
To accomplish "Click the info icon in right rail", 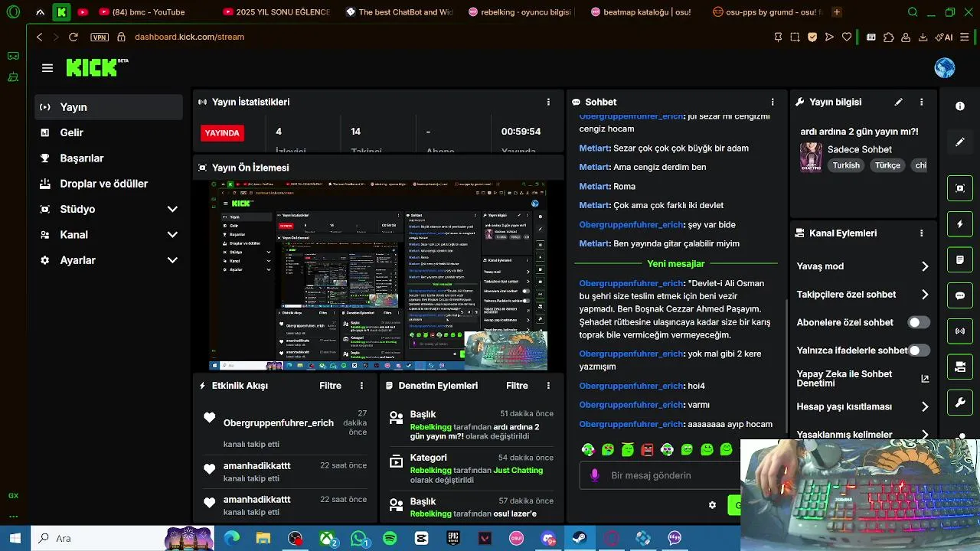I will pyautogui.click(x=960, y=106).
